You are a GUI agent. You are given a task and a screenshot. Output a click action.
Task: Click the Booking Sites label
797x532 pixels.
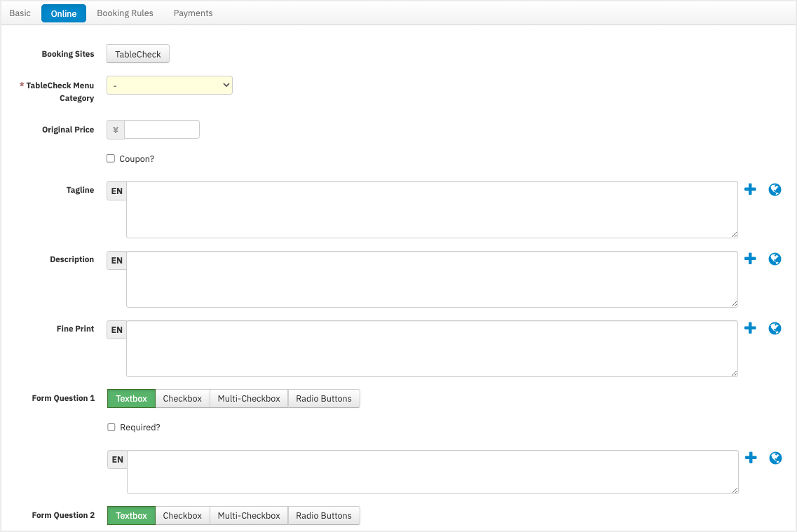coord(68,54)
